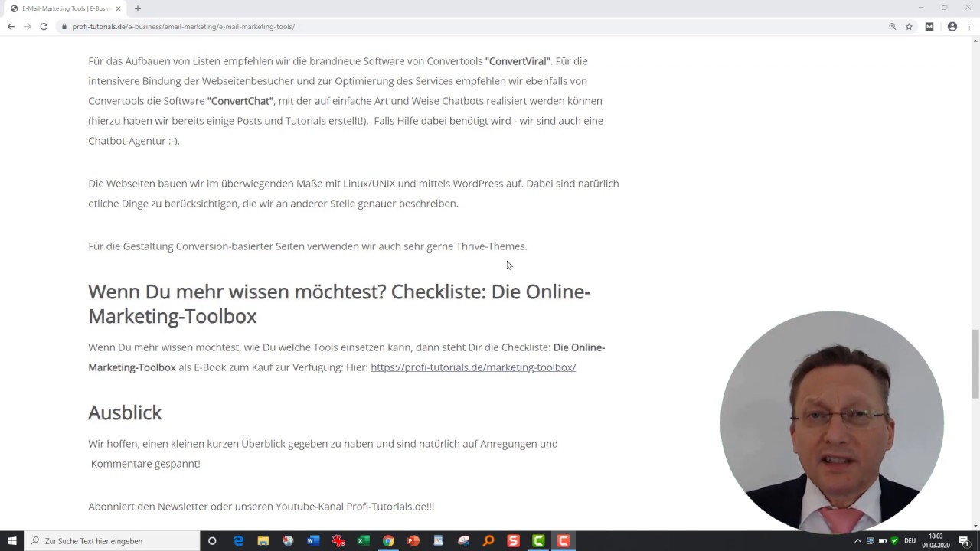Bookmark this page with star icon
The width and height of the screenshot is (980, 551).
910,26
